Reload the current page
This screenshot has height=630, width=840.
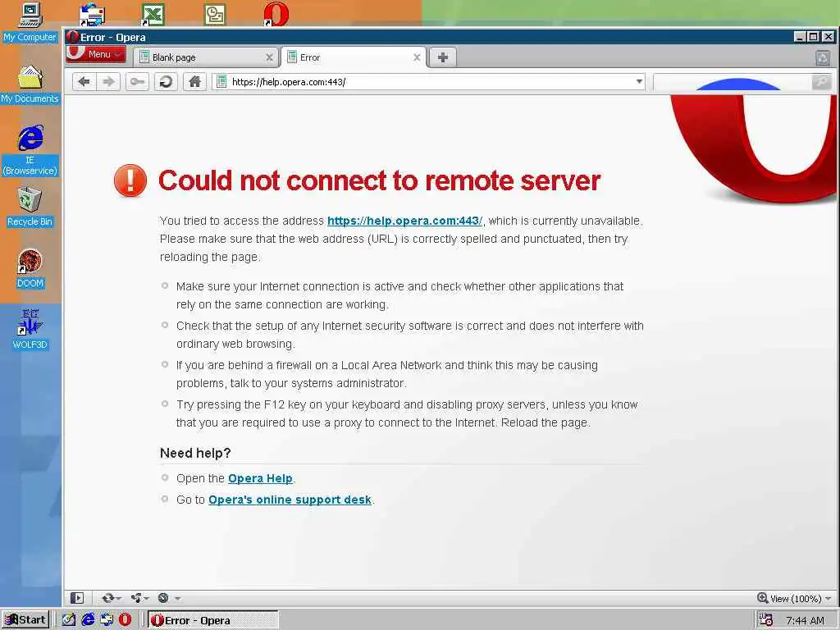[166, 82]
